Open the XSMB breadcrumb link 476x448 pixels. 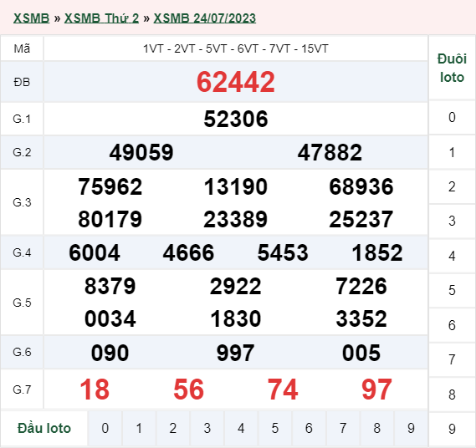[31, 18]
